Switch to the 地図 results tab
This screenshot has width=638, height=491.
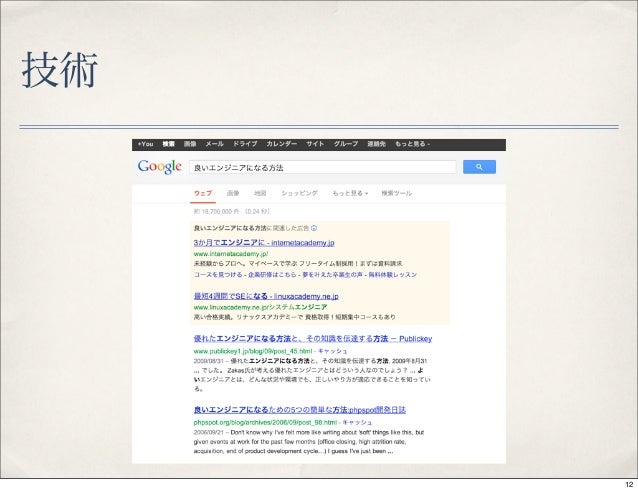(260, 193)
